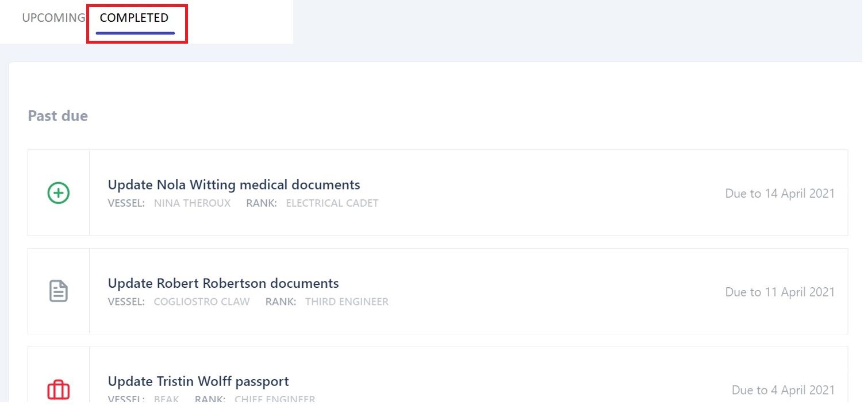
Task: Select the COMPLETED tab
Action: click(134, 18)
